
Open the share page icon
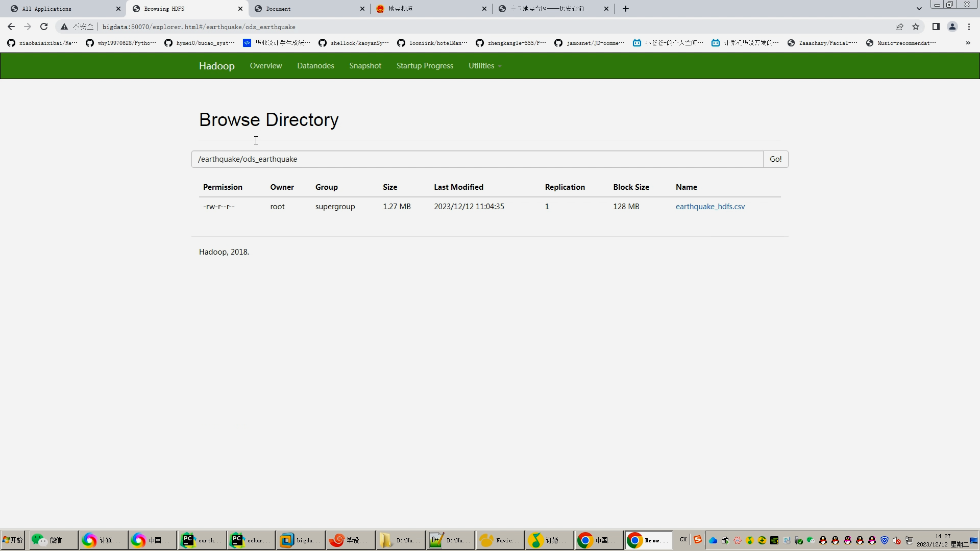tap(899, 27)
